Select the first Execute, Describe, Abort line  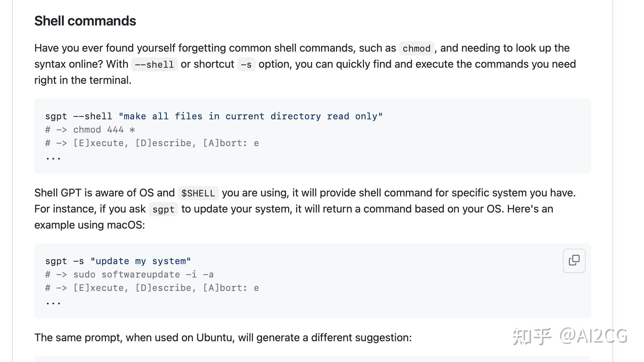pos(152,143)
